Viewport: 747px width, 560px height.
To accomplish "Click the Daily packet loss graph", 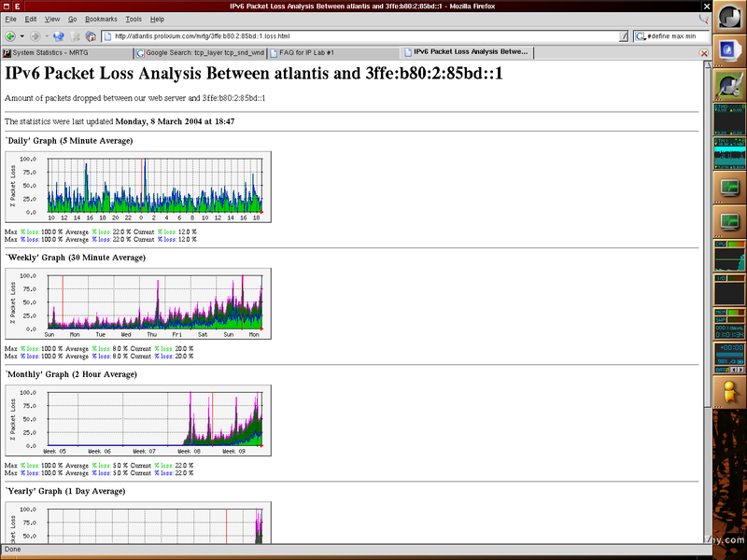I will click(x=138, y=188).
